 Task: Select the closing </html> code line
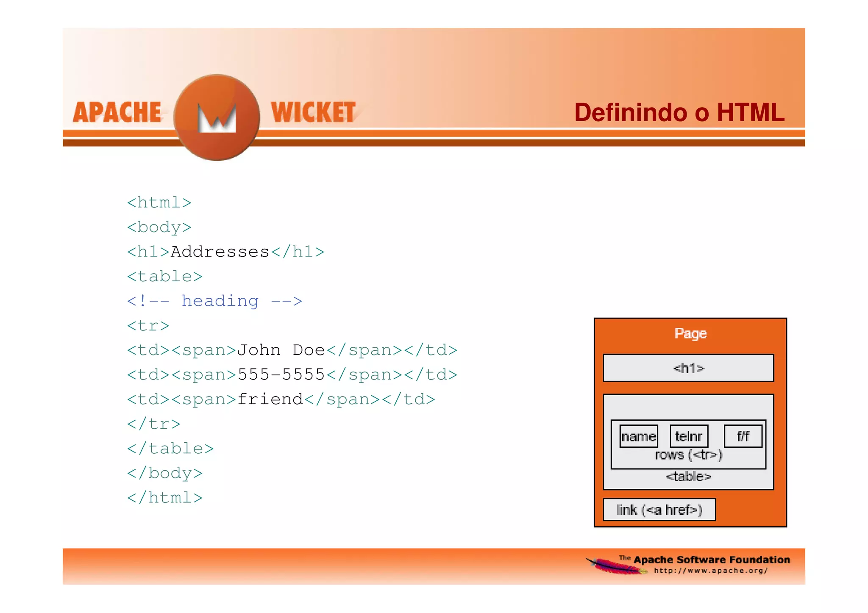point(165,498)
